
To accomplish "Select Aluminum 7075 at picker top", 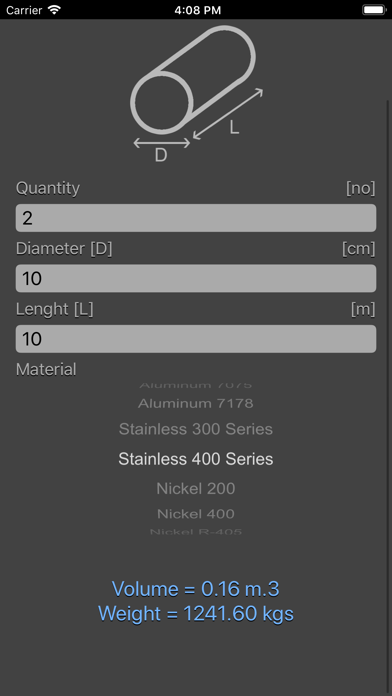I will pyautogui.click(x=196, y=385).
